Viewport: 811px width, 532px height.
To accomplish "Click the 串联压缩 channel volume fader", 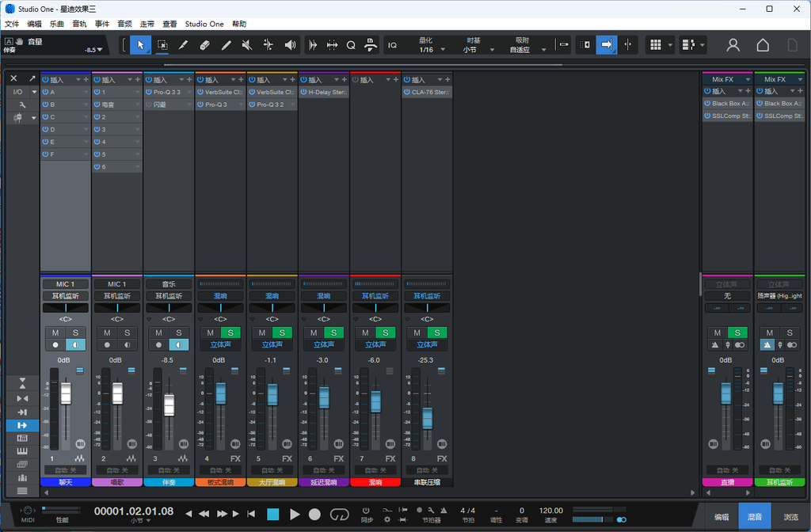I will [427, 418].
